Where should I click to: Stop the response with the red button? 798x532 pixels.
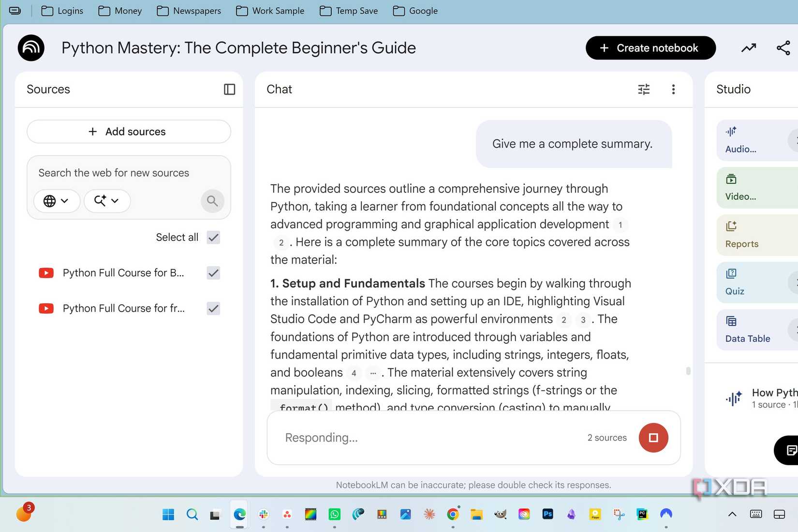(x=653, y=438)
